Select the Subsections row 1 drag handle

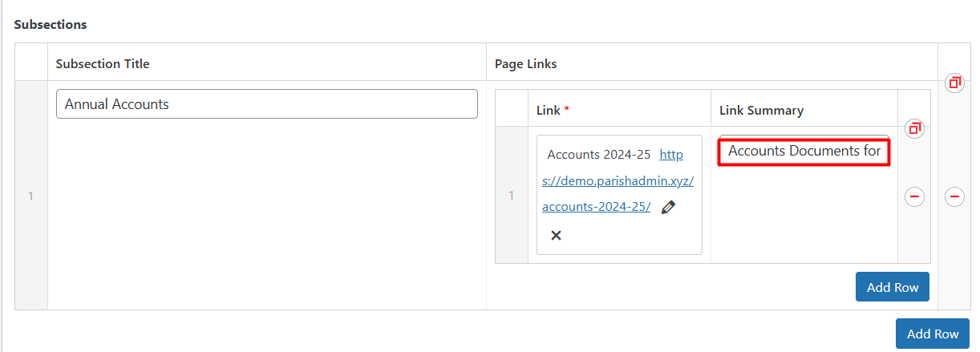(31, 196)
